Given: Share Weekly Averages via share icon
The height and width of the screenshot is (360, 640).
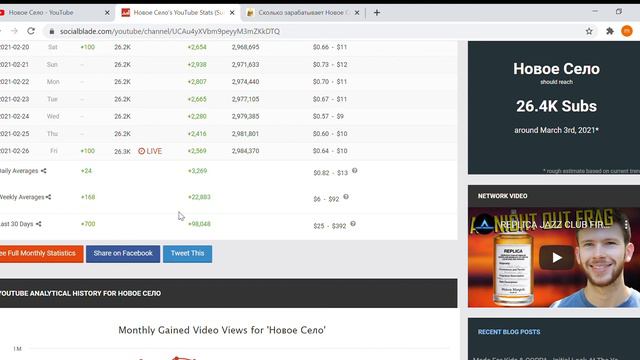Looking at the screenshot, I should 49,197.
